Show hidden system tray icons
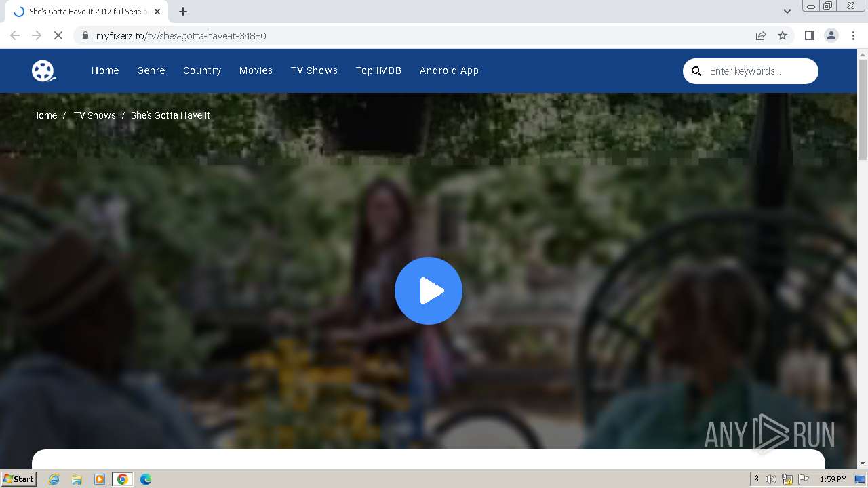 756,479
